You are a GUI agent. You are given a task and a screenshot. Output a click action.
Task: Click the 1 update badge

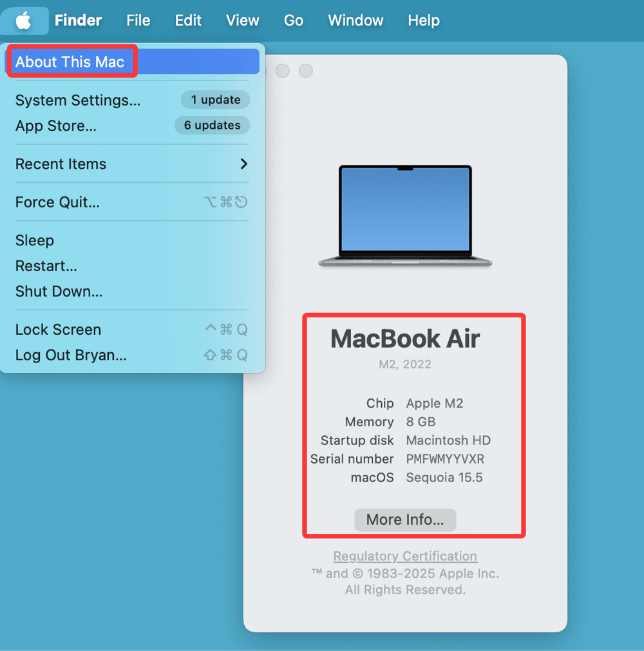(x=215, y=100)
